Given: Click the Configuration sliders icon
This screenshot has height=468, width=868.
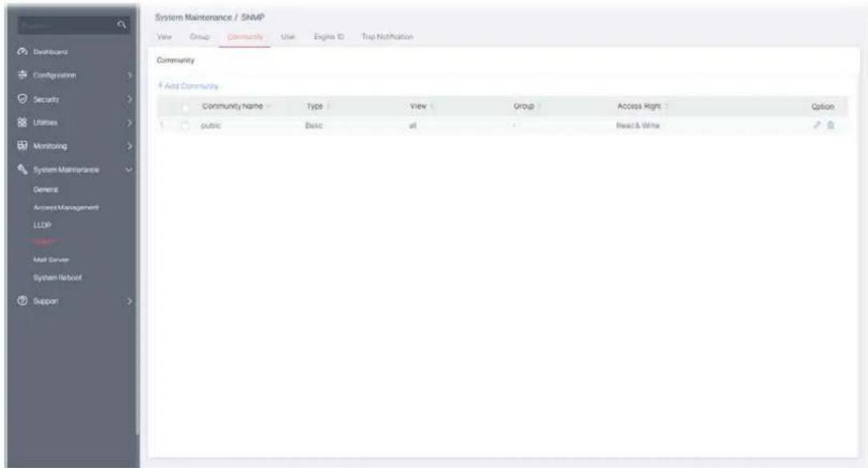Looking at the screenshot, I should [x=22, y=75].
